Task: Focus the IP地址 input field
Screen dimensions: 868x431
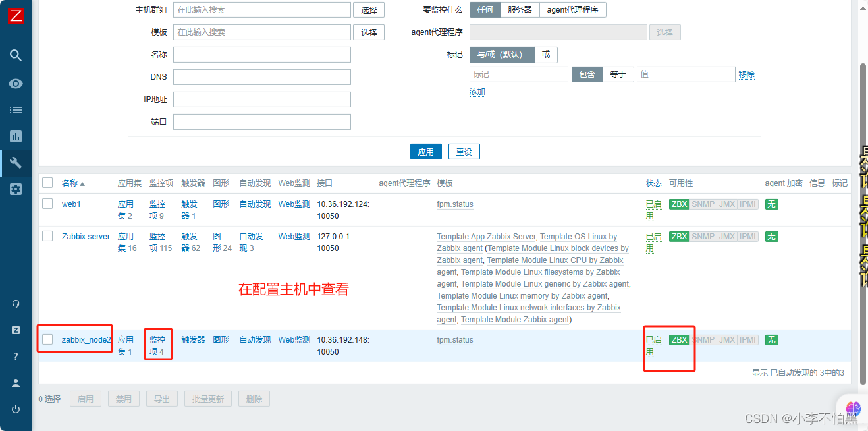Action: click(x=262, y=100)
